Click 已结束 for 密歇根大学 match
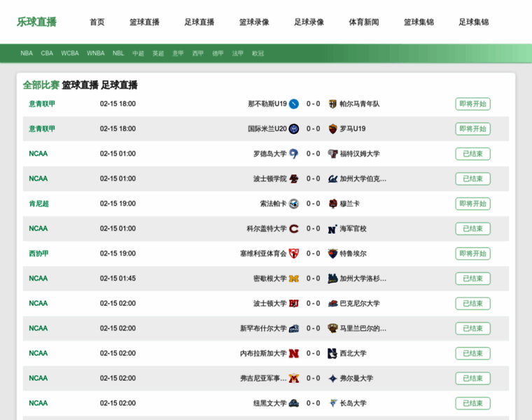The width and height of the screenshot is (532, 420). [x=472, y=279]
